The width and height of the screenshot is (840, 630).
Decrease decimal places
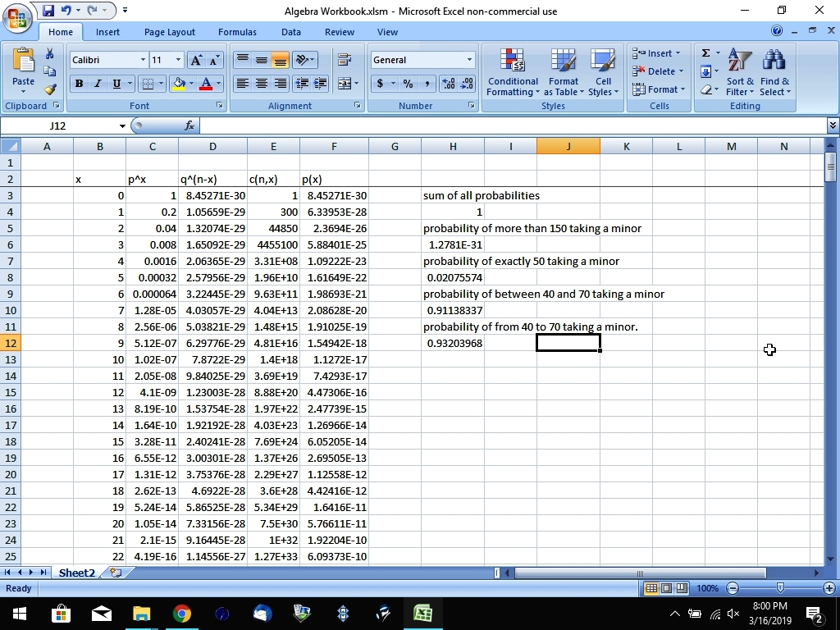tap(467, 83)
